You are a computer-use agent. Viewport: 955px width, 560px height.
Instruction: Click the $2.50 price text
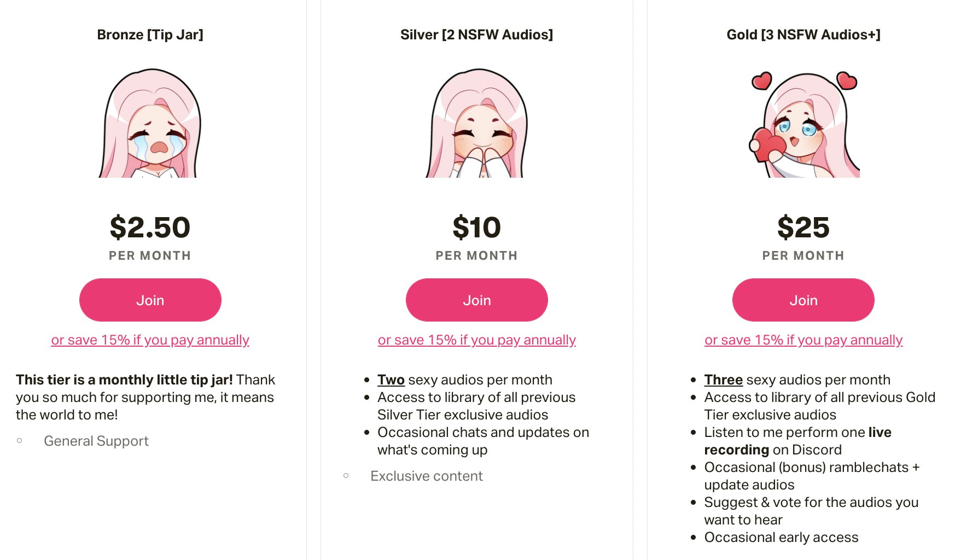[x=150, y=227]
